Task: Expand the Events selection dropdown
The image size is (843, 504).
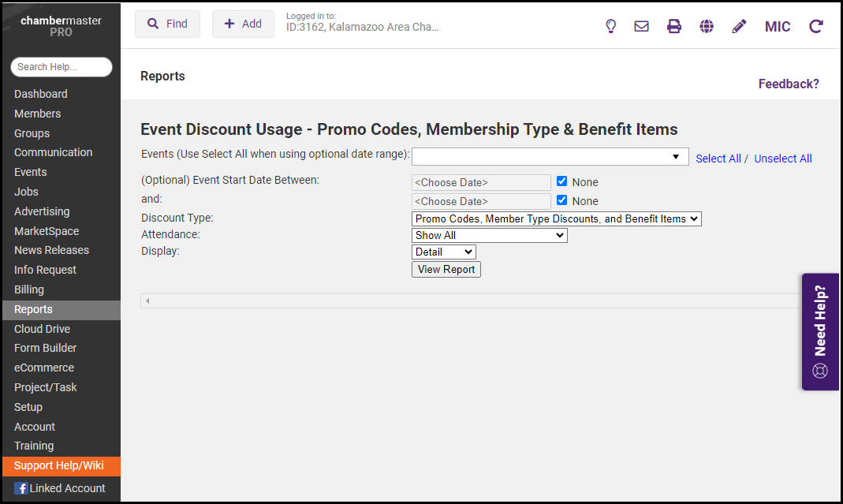Action: coord(550,157)
